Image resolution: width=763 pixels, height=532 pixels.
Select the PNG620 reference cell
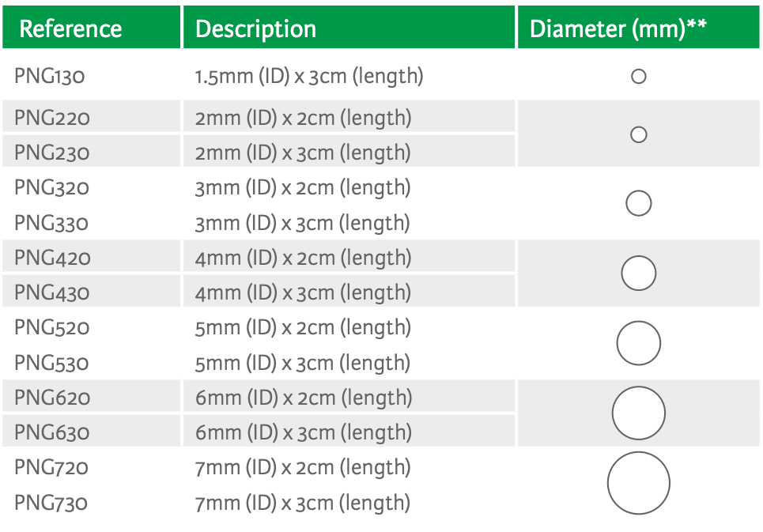(52, 398)
